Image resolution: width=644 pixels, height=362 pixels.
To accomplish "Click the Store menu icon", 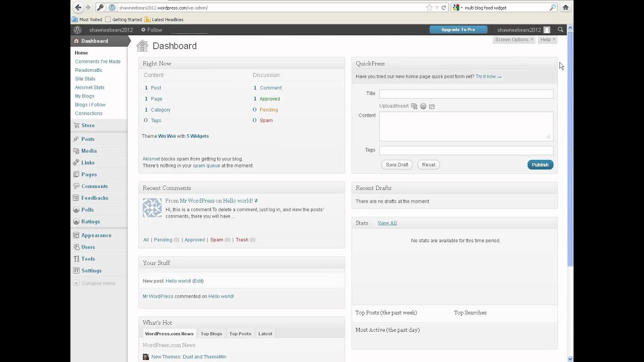I will (76, 125).
